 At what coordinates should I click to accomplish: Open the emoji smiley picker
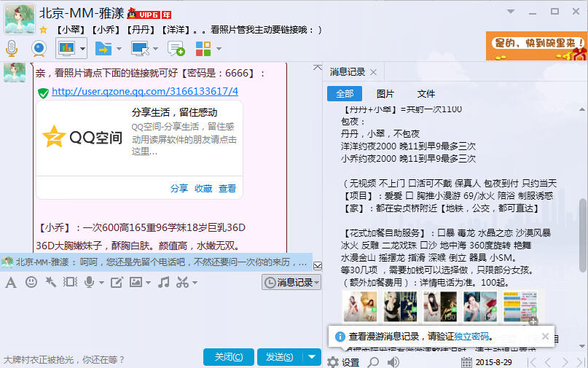[x=31, y=282]
